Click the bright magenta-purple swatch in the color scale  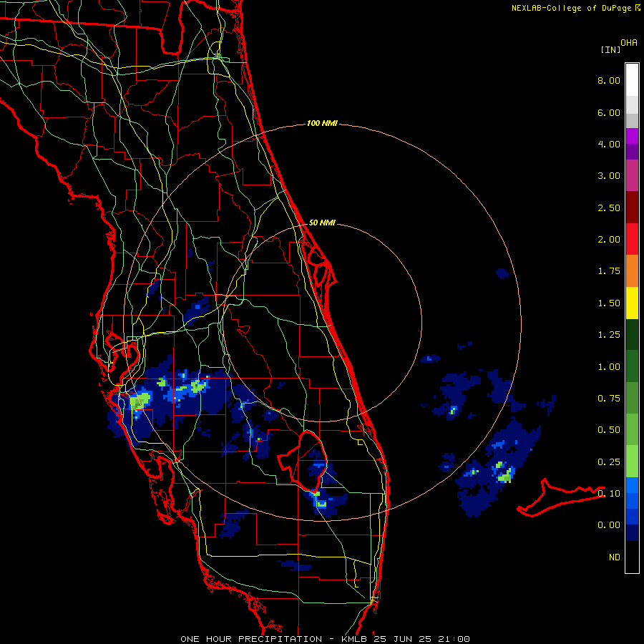(632, 136)
